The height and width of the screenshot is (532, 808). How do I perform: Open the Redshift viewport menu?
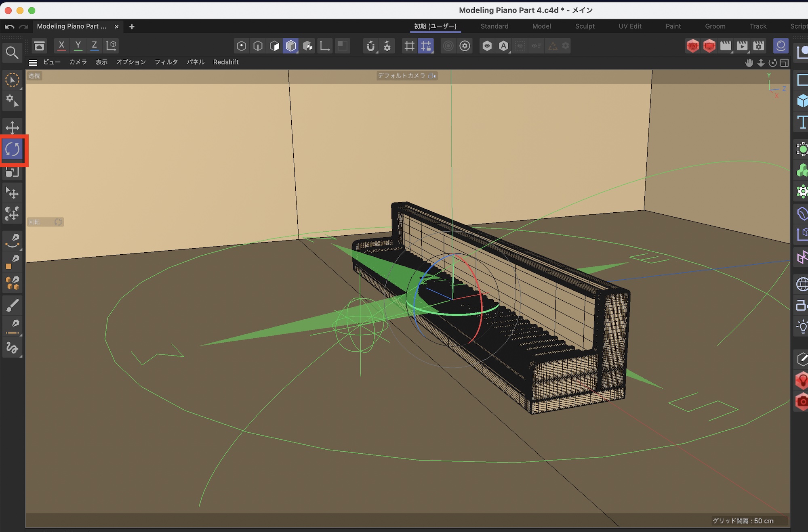[226, 62]
